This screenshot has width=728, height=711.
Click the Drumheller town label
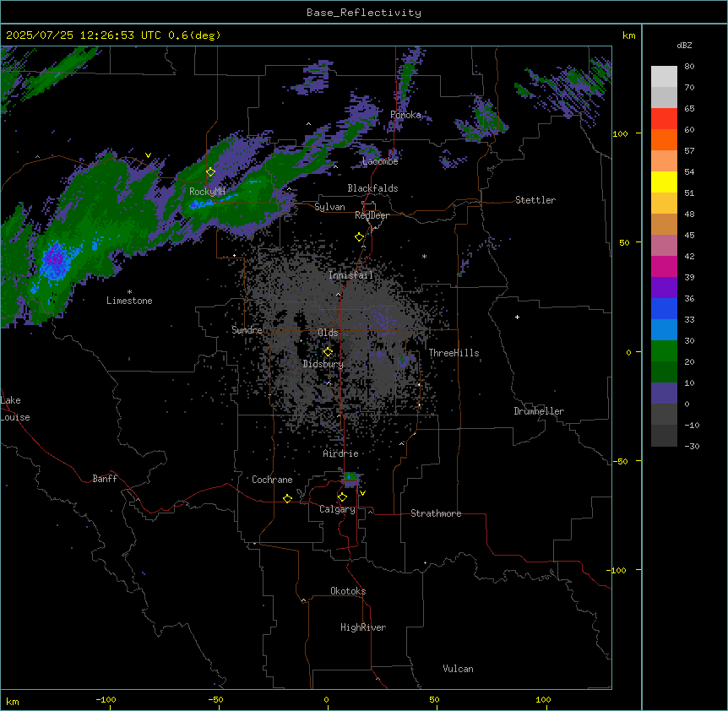click(539, 411)
